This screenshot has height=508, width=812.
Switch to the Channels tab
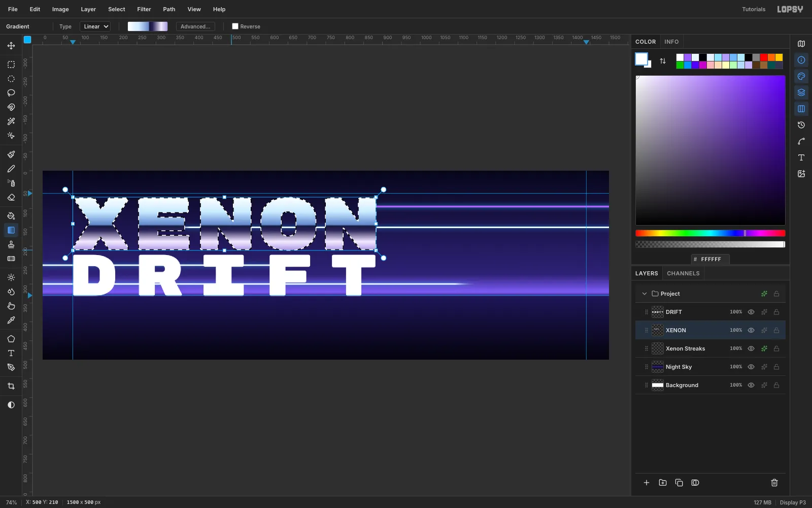click(683, 273)
